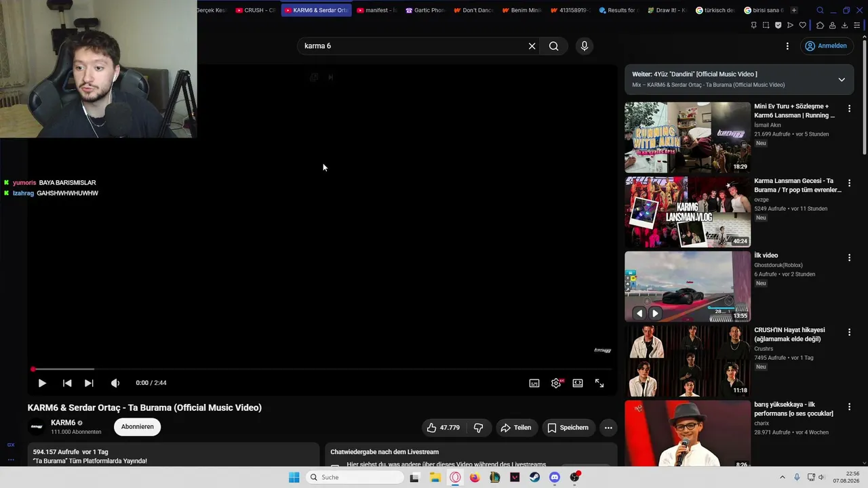The image size is (868, 488).
Task: Switch to the manifest browser tab
Action: (376, 10)
